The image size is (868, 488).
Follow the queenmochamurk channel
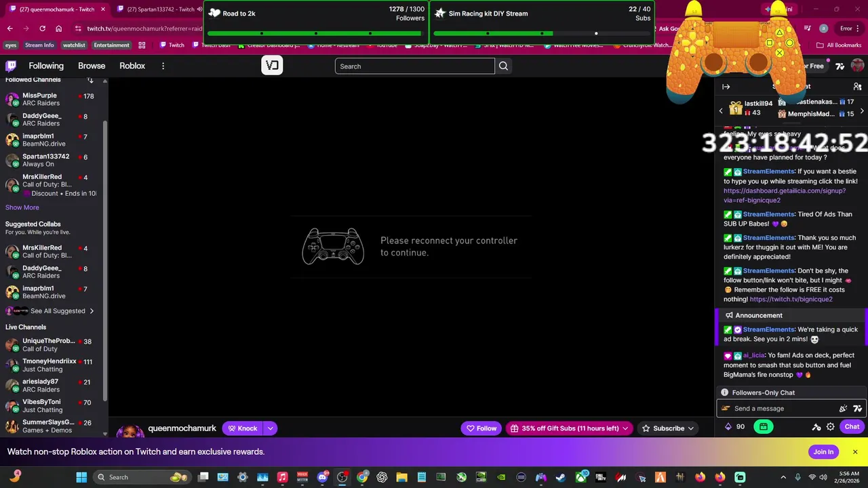[x=481, y=428]
